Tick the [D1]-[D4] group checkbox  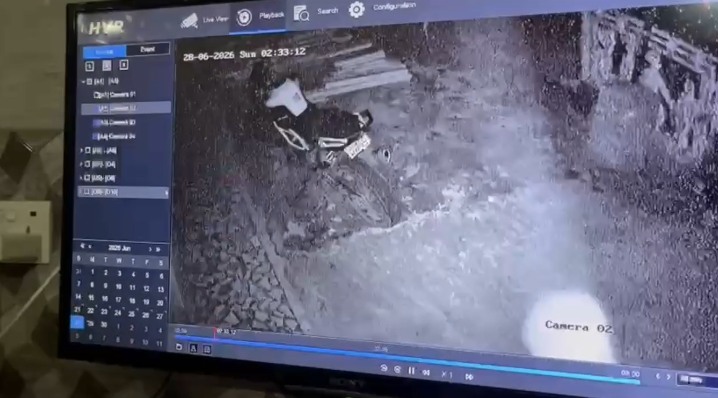[x=87, y=164]
